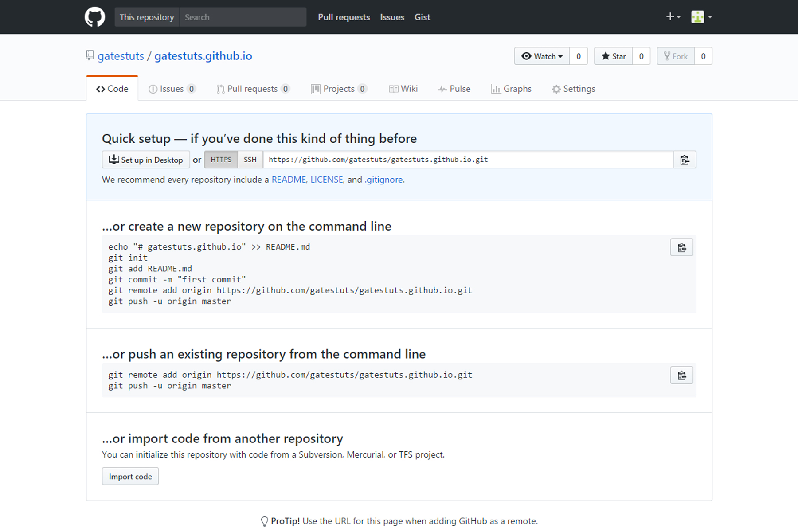Click the "ProTip!" text at the bottom
Screen dimensions: 798x532
coord(285,521)
